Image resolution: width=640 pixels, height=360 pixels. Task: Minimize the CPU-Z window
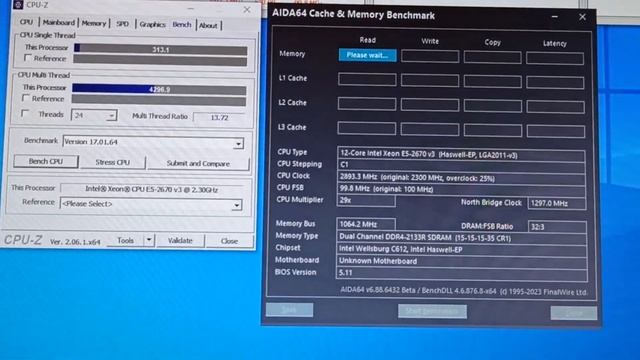tap(191, 8)
